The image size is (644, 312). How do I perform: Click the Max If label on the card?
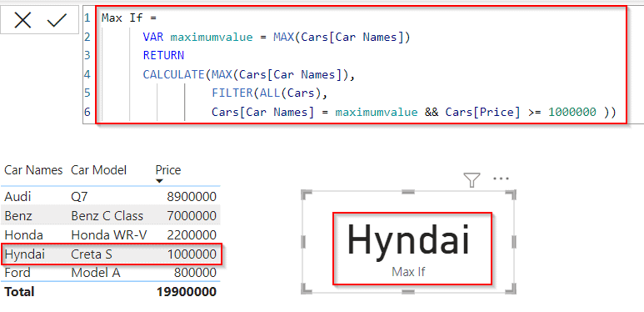[x=408, y=272]
